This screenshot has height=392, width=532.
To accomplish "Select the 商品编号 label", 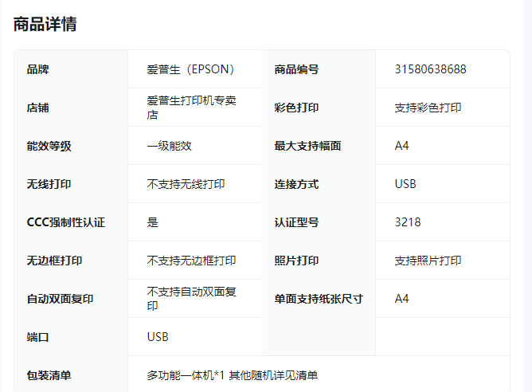I will point(296,69).
